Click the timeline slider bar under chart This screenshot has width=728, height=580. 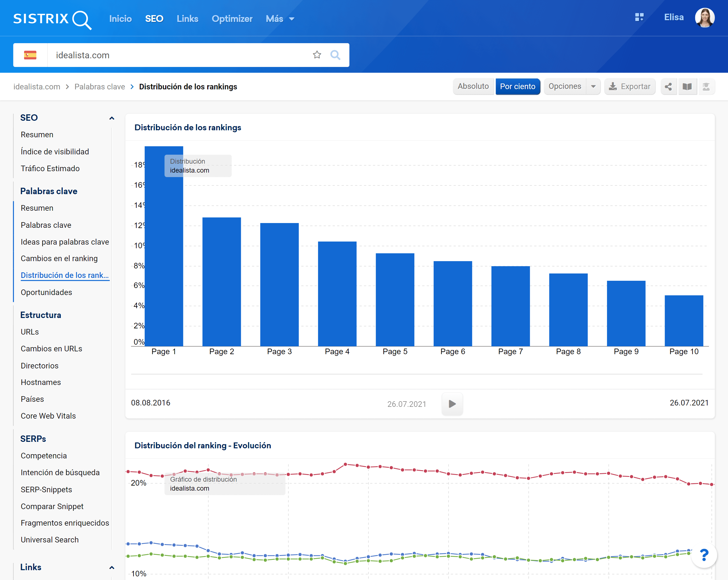tap(417, 374)
